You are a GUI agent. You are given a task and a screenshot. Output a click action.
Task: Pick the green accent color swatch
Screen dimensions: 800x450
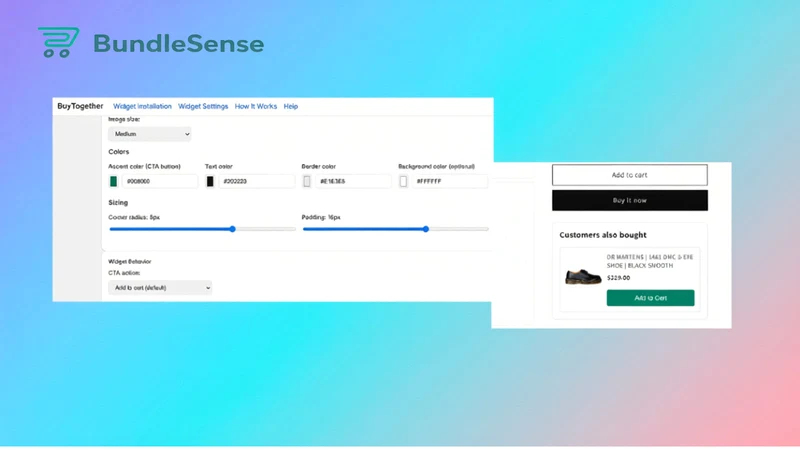coord(113,181)
